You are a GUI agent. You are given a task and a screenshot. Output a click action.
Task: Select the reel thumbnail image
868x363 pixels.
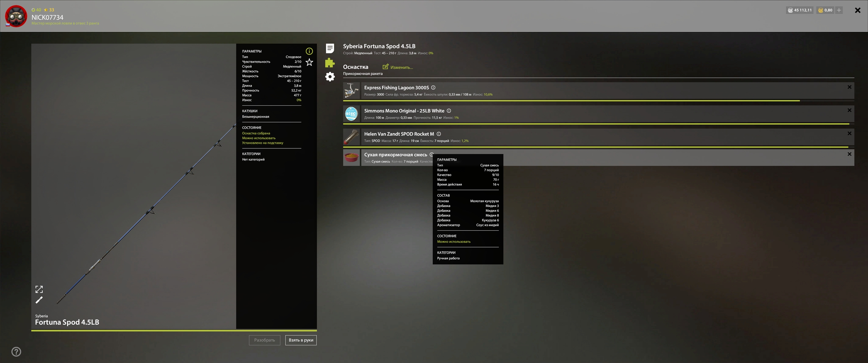351,90
